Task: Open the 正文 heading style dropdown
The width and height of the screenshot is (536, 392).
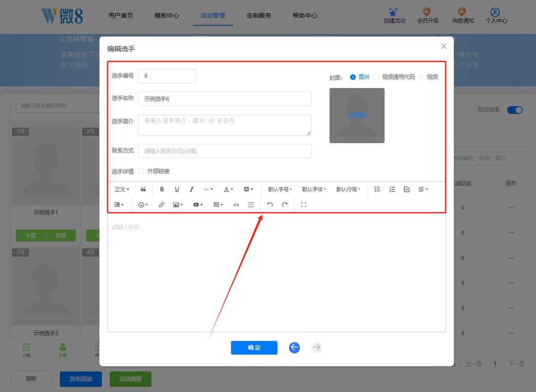Action: [x=122, y=189]
